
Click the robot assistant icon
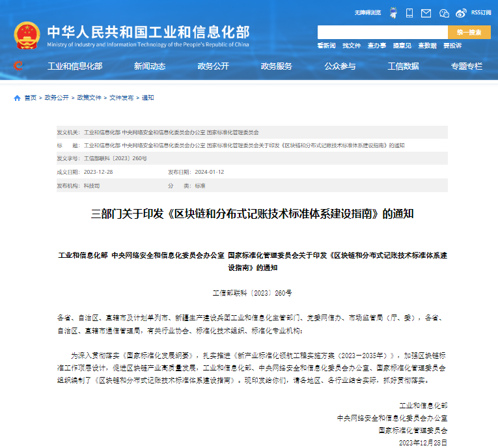tap(393, 12)
